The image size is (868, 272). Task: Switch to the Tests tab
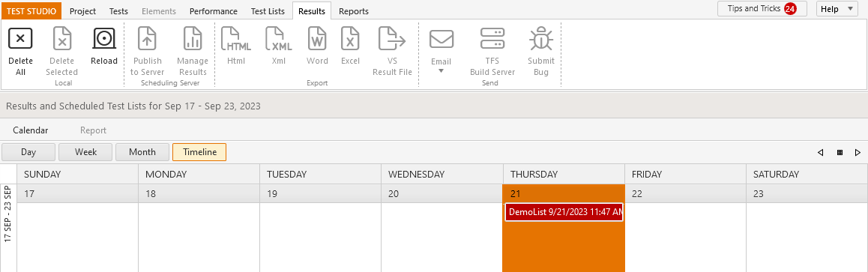[118, 11]
